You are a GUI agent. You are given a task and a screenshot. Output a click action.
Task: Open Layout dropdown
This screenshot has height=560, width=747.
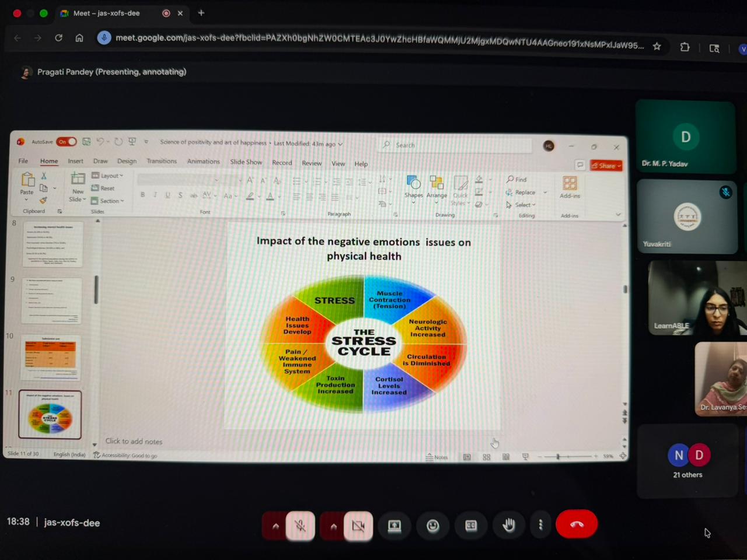click(x=108, y=176)
